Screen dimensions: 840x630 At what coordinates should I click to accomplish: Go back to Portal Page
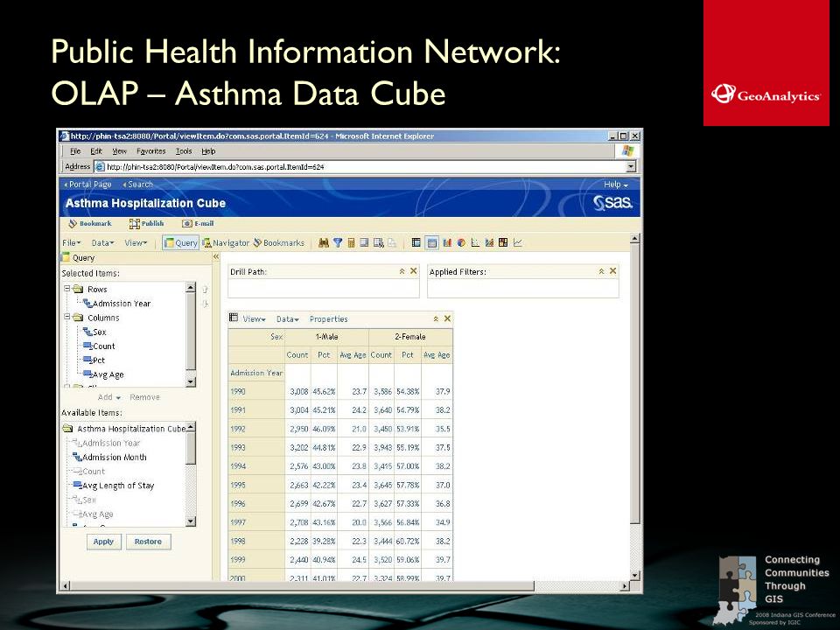(87, 185)
